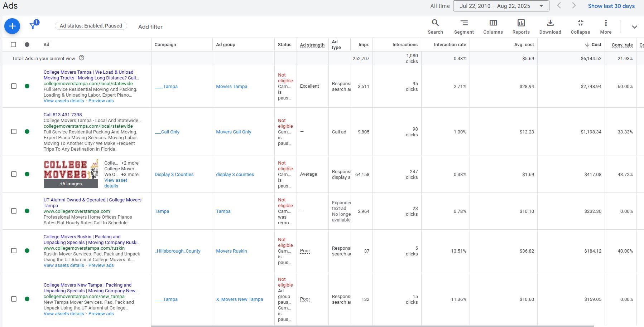Expand the chevron at toolbar right end
This screenshot has width=644, height=327.
pyautogui.click(x=634, y=27)
